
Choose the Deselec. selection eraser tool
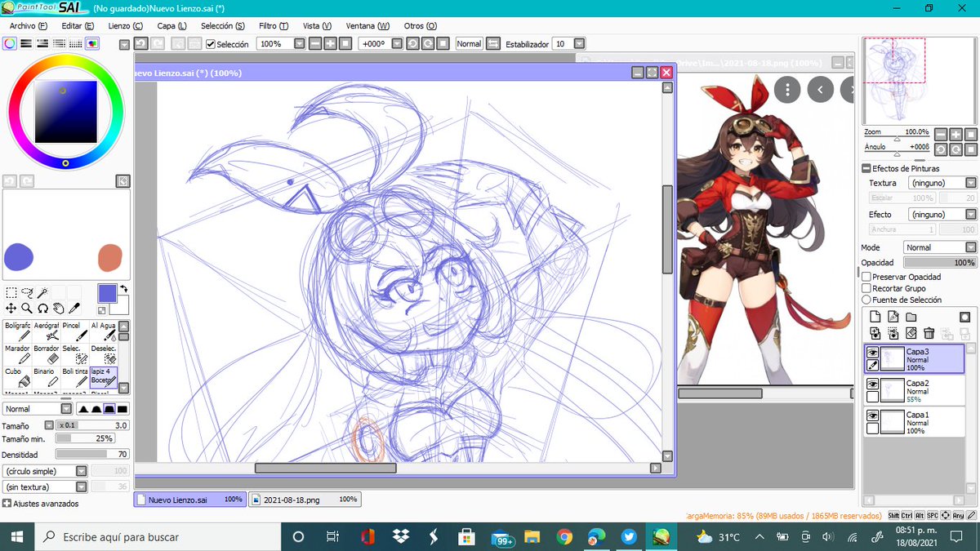[x=104, y=353]
